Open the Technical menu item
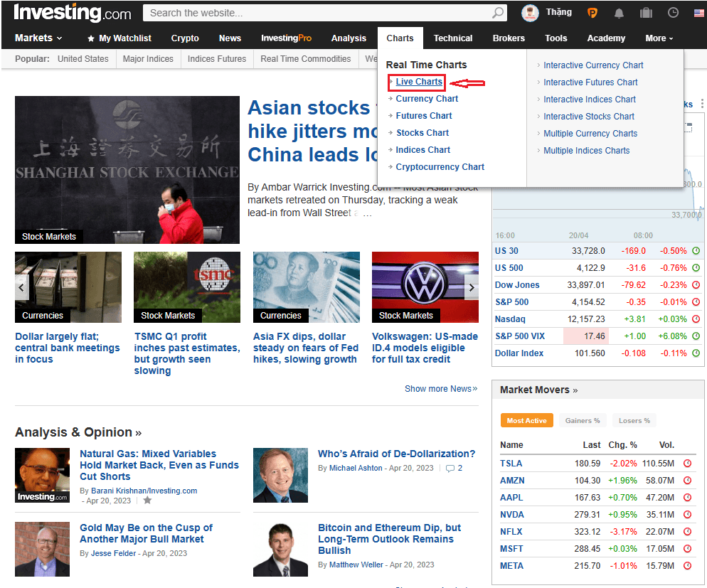 [453, 38]
